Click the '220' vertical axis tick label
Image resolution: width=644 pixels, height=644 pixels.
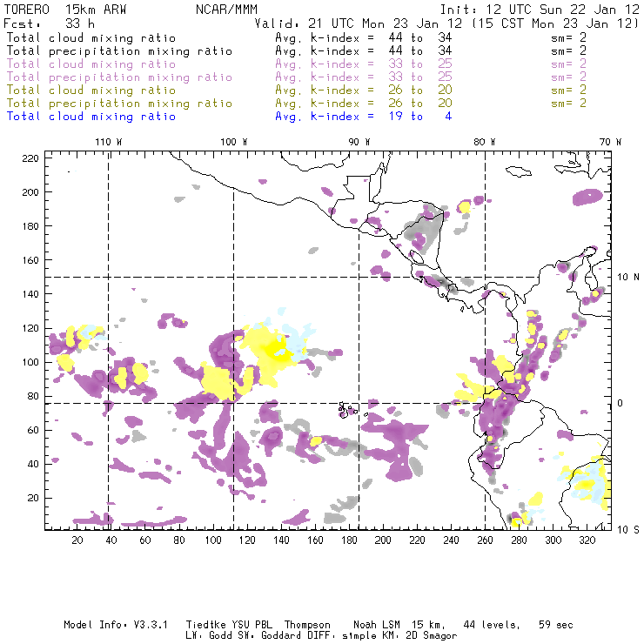[x=30, y=158]
